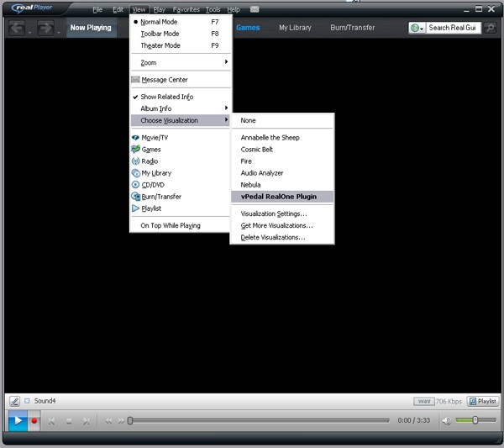This screenshot has height=448, width=504.
Task: Toggle Show Related Info checkmark
Action: 181,97
